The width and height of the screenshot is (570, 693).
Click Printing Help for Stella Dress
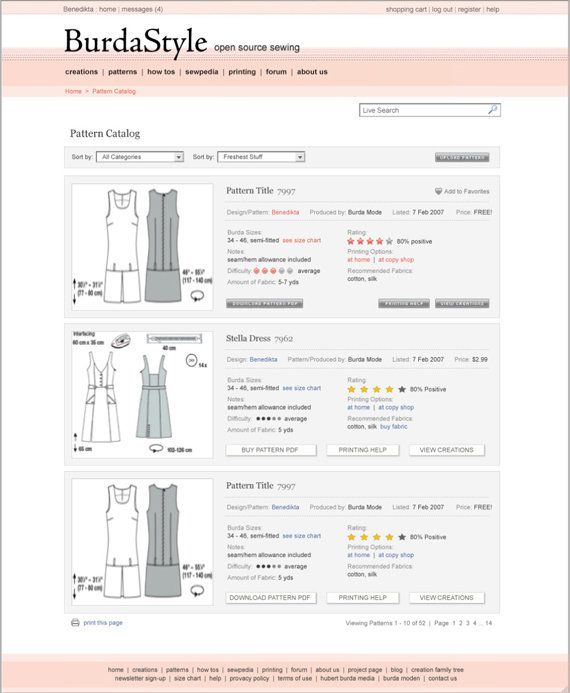pyautogui.click(x=363, y=450)
